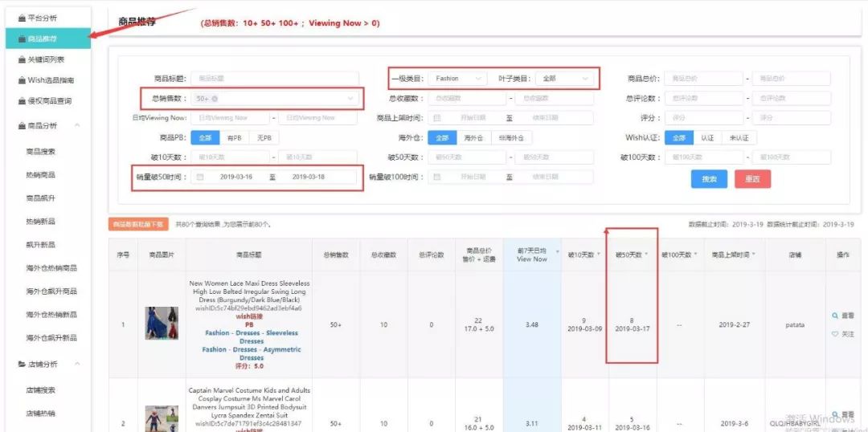Click calendar icon in 商品上架时间
This screenshot has width=868, height=432.
tap(436, 118)
